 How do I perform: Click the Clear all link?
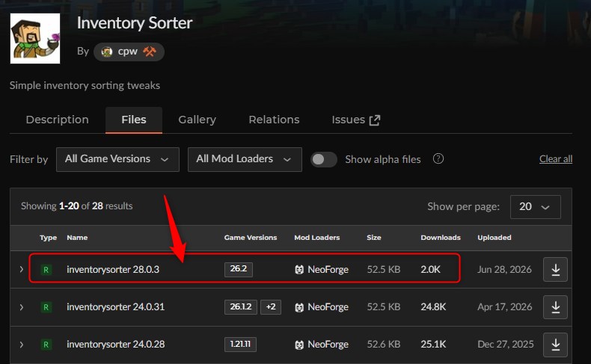556,159
